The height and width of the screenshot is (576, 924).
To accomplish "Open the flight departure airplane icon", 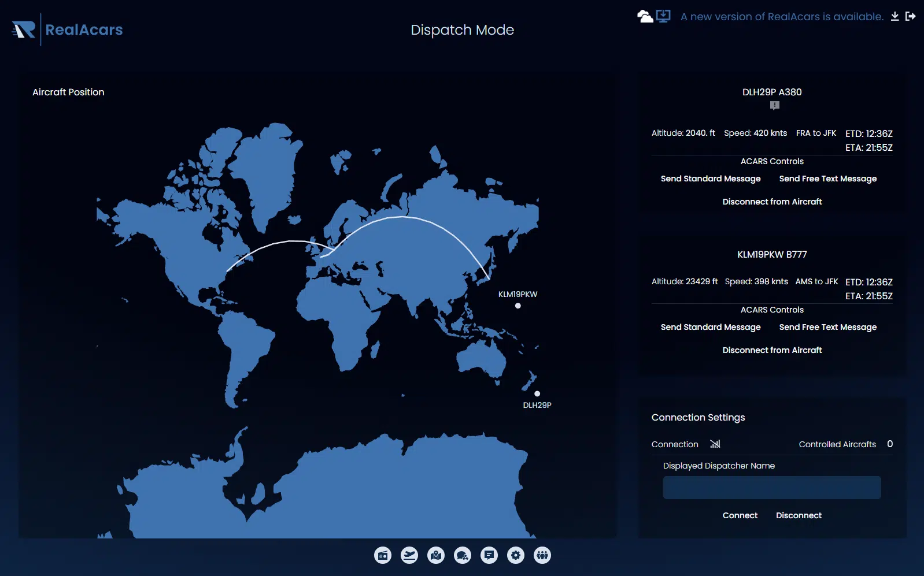I will (409, 556).
